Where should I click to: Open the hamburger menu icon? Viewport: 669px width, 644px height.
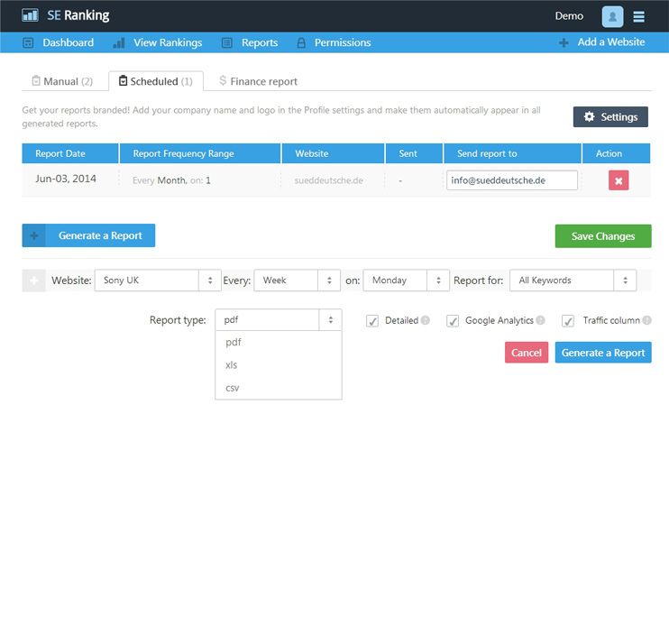(638, 16)
